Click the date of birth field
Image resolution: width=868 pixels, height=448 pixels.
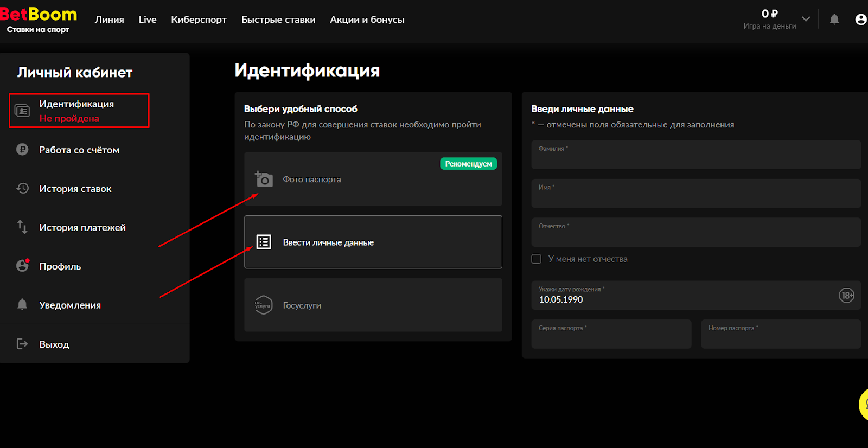[x=696, y=295]
